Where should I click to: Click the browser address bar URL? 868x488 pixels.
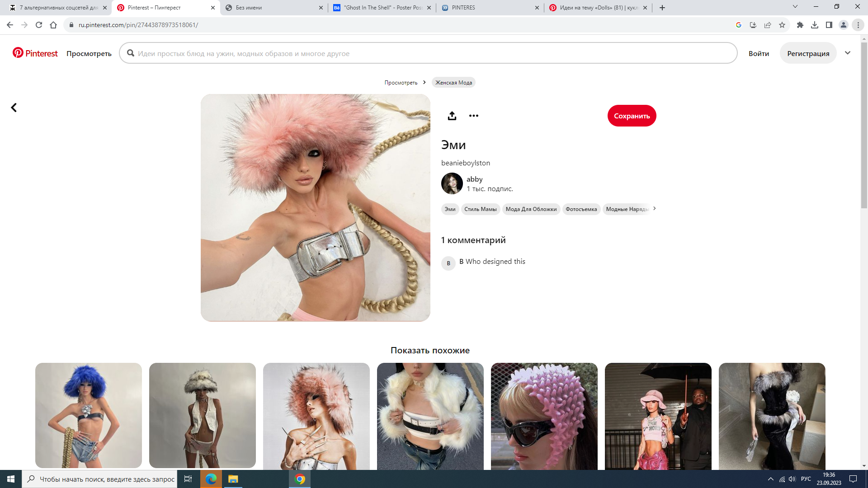pos(138,25)
